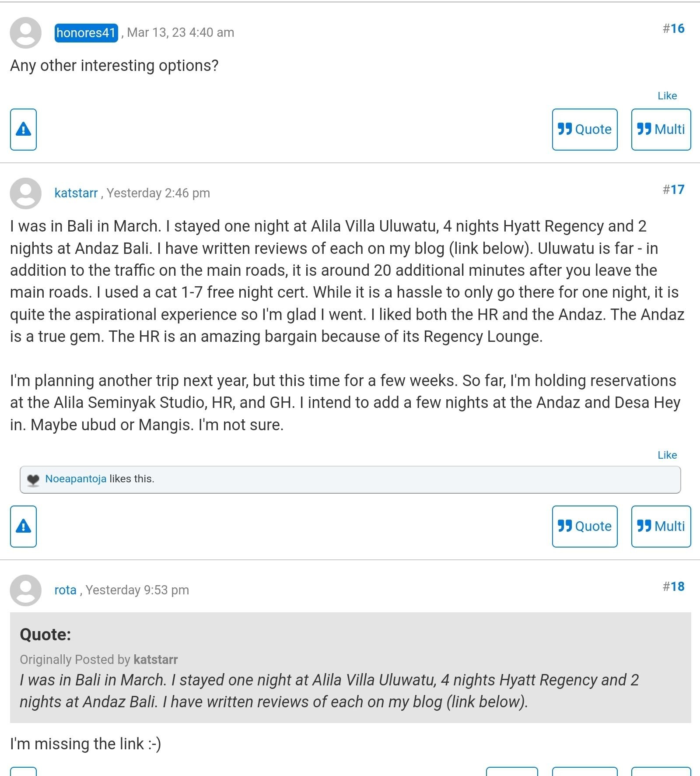Viewport: 700px width, 776px height.
Task: Multi-quote honores41's post #16
Action: coord(661,130)
